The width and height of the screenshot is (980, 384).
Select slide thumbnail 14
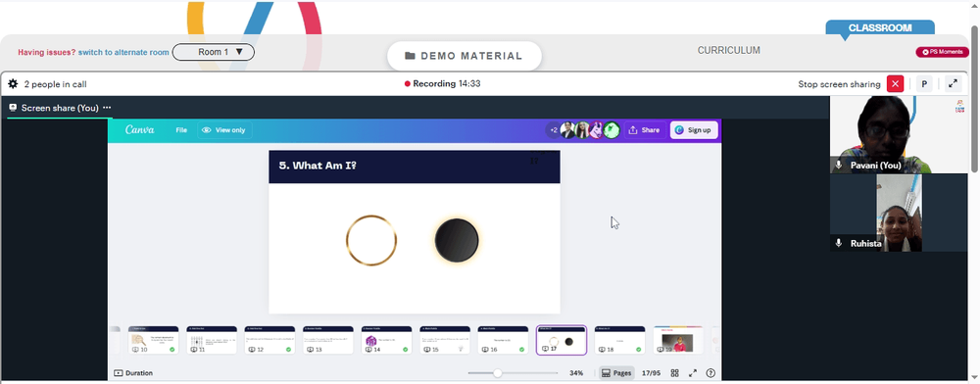(386, 340)
